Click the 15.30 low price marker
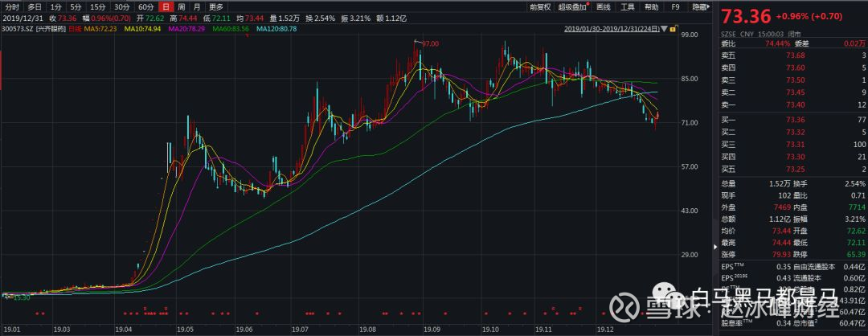868x336 pixels. click(22, 297)
